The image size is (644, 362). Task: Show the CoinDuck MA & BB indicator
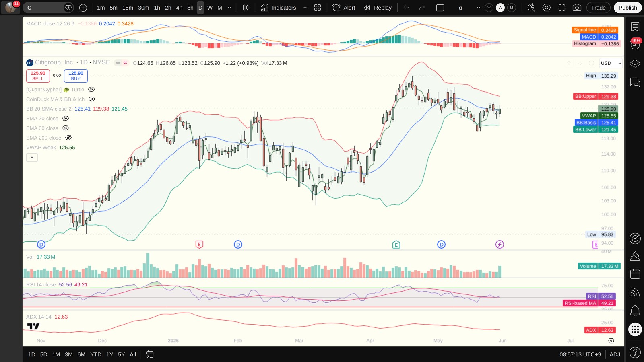coord(92,99)
